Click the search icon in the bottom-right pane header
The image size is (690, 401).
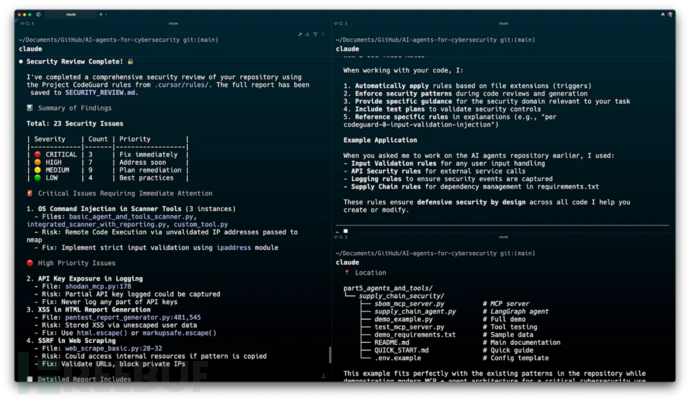tap(341, 237)
